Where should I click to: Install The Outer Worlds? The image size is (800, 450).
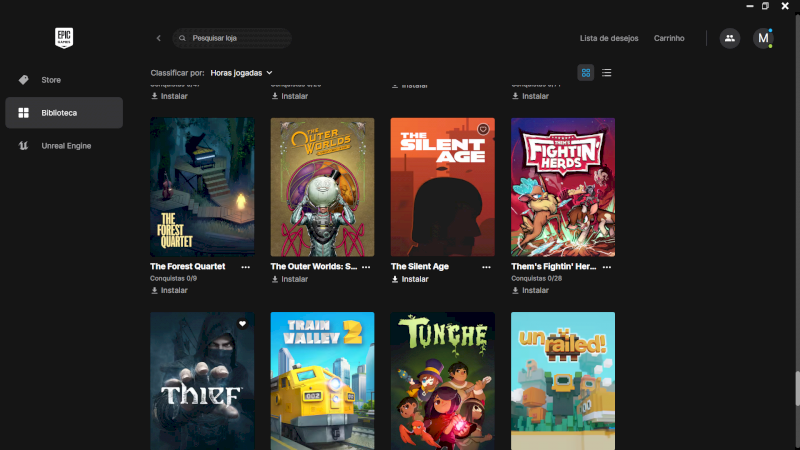[290, 279]
